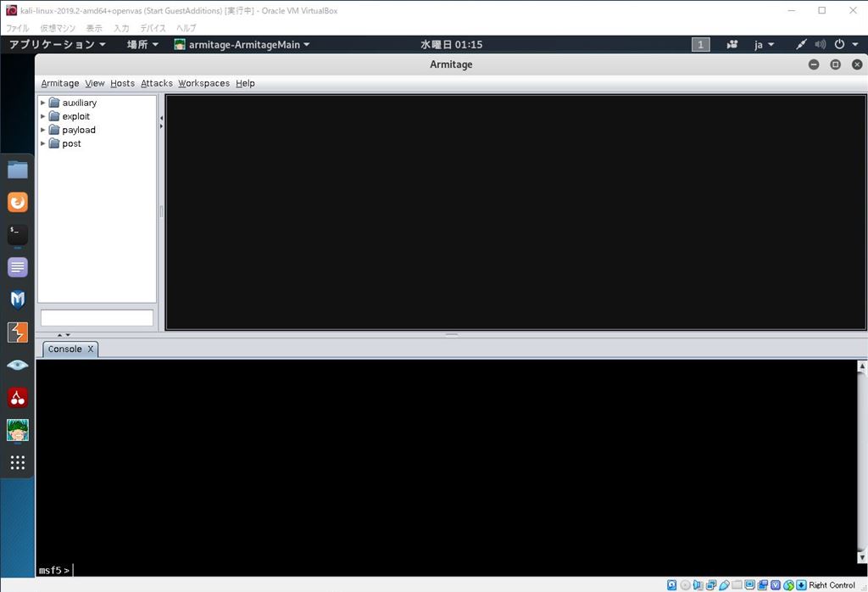The height and width of the screenshot is (592, 868).
Task: Open the Terminal dock icon
Action: tap(18, 234)
